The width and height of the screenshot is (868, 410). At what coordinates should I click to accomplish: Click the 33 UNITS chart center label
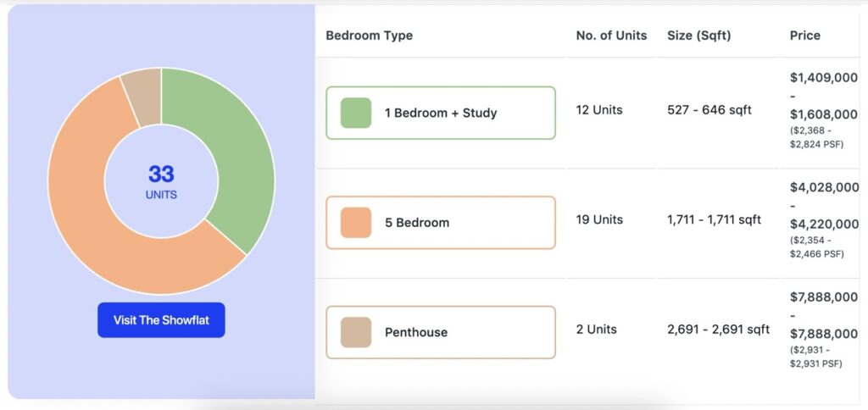click(161, 181)
